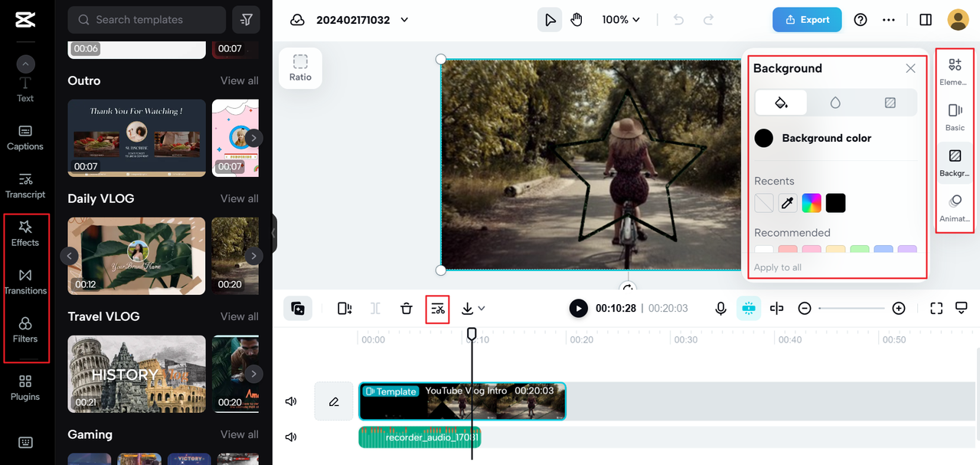Click the CapCut logo
The height and width of the screenshot is (465, 980).
pyautogui.click(x=25, y=19)
